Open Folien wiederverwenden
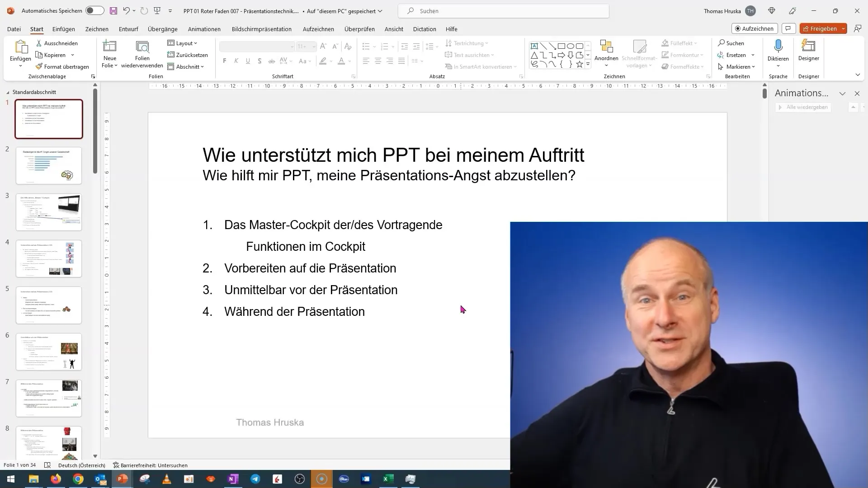Viewport: 868px width, 488px height. [142, 53]
